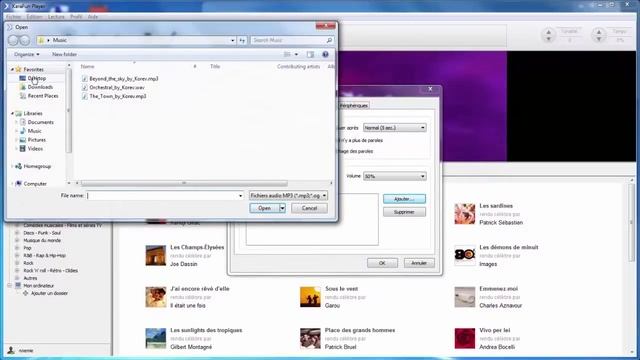Screen dimensions: 640x360
Task: Select Recent Places in Favorites
Action: tap(43, 96)
